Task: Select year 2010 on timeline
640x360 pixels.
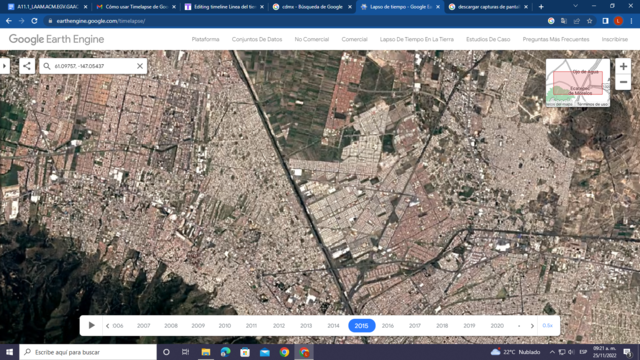Action: pyautogui.click(x=224, y=326)
